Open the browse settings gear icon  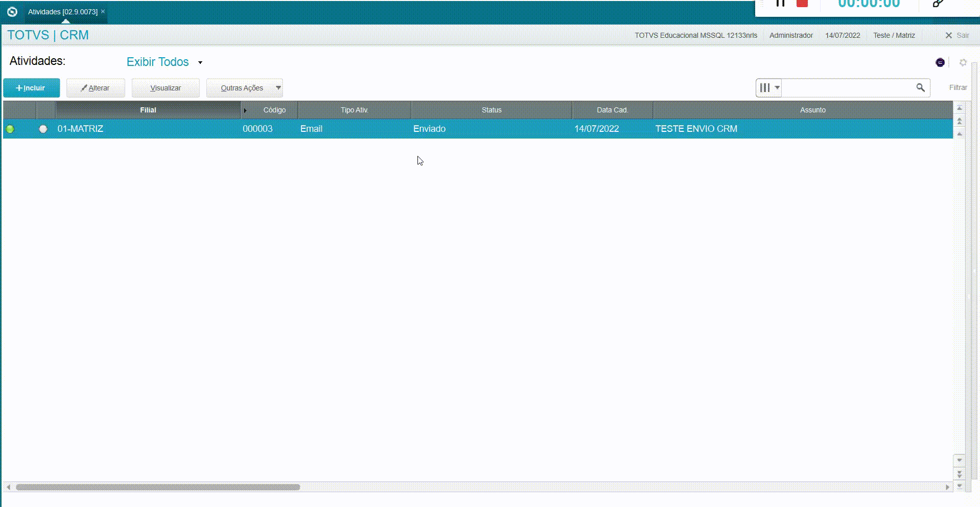pos(963,62)
